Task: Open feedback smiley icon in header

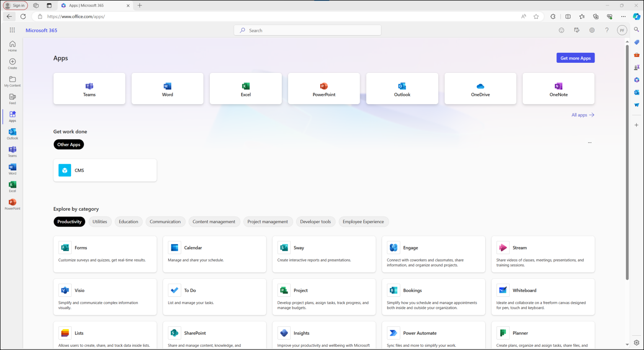Action: (x=562, y=30)
